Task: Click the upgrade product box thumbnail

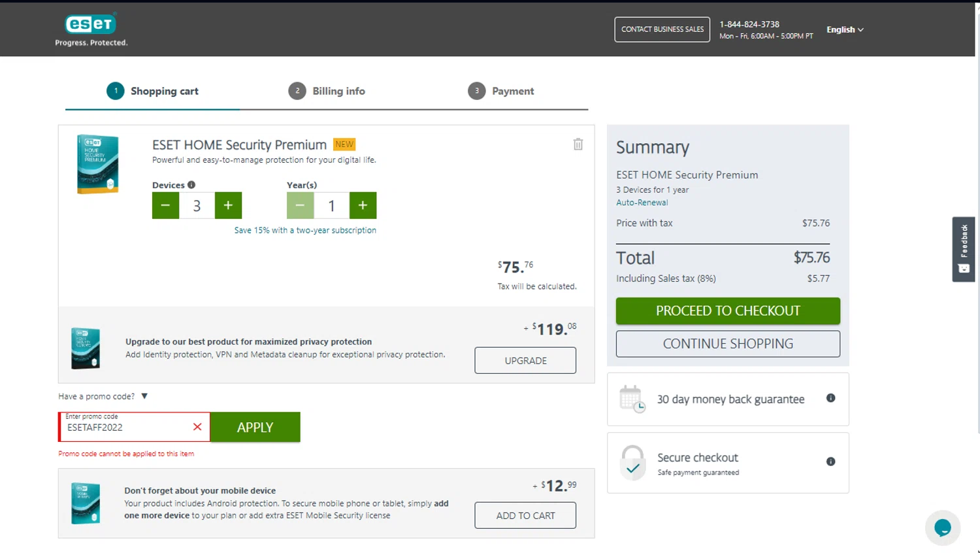Action: (86, 348)
